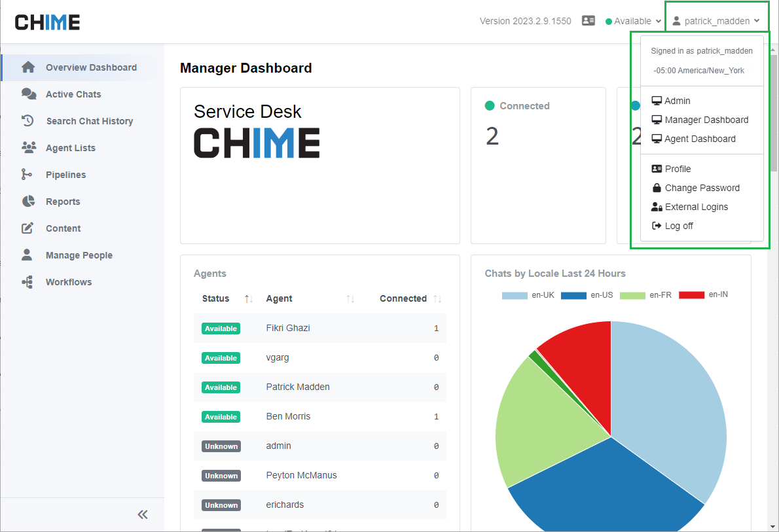The image size is (779, 532).
Task: Click the Search Chat History clock icon
Action: (x=28, y=121)
